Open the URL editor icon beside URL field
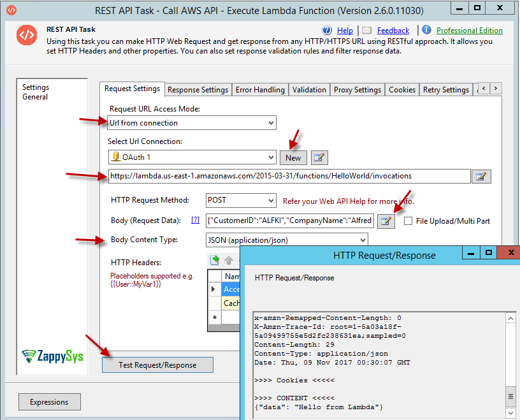The image size is (520, 420). (x=481, y=176)
